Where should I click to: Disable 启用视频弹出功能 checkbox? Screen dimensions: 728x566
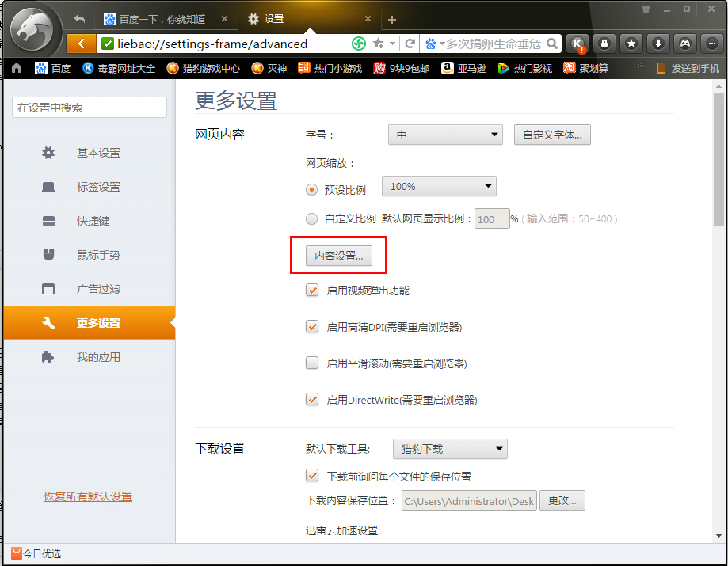tap(312, 290)
